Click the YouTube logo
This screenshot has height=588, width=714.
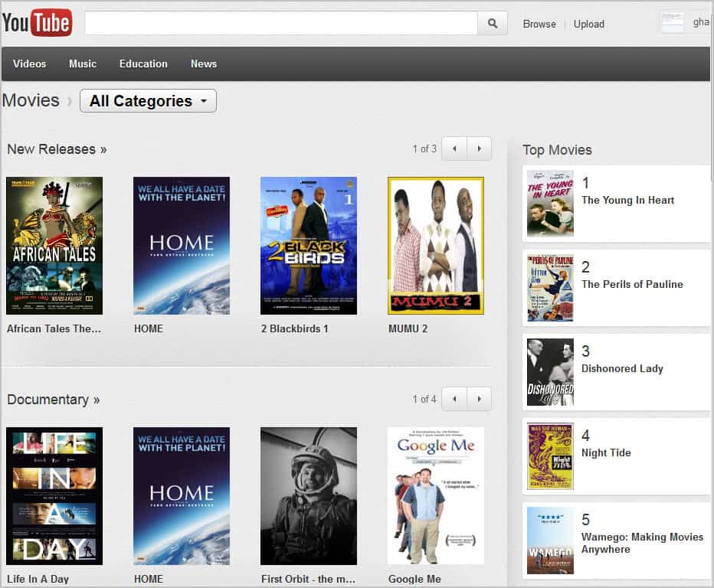[37, 23]
